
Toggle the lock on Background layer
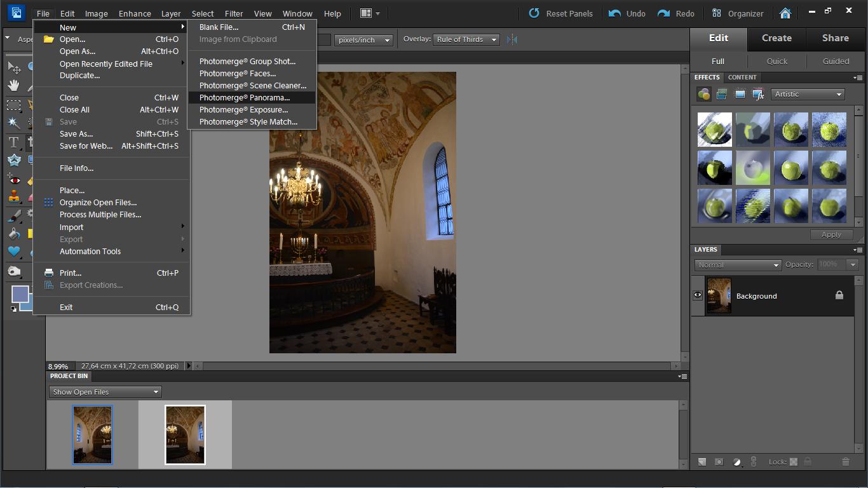[x=839, y=295]
